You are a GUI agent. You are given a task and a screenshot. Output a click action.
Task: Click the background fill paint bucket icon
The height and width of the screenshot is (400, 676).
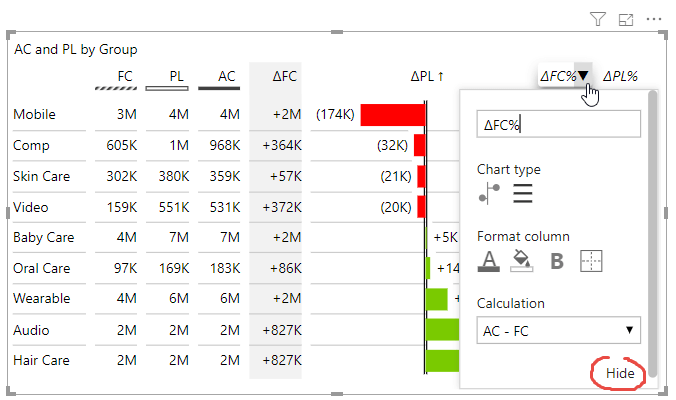pyautogui.click(x=521, y=261)
